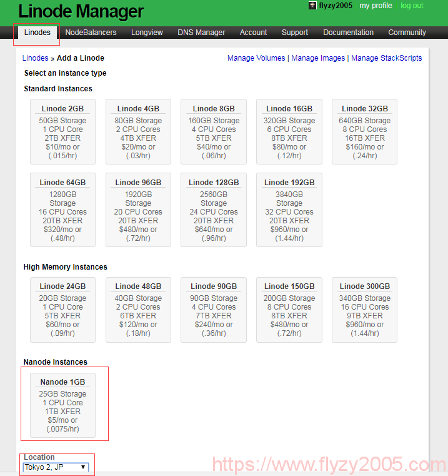Choose the high memory Linode 300GB card
The height and width of the screenshot is (476, 448).
pos(365,310)
